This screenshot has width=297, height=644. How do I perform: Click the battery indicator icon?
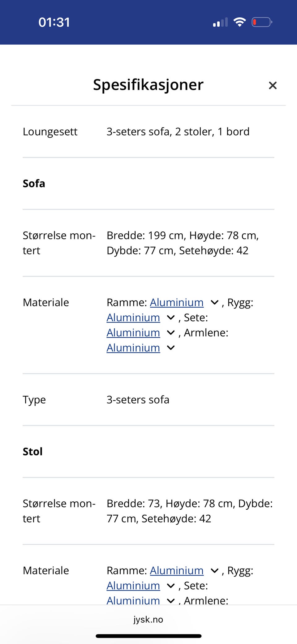click(261, 22)
